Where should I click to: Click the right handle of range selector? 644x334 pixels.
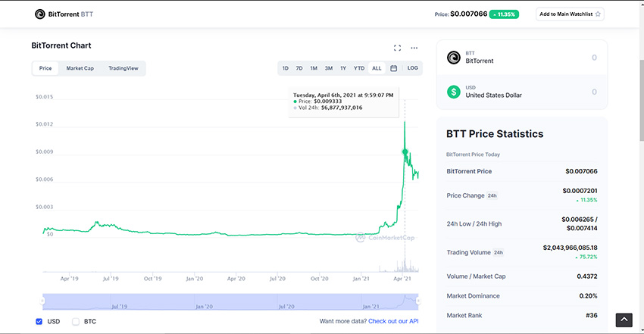[418, 301]
